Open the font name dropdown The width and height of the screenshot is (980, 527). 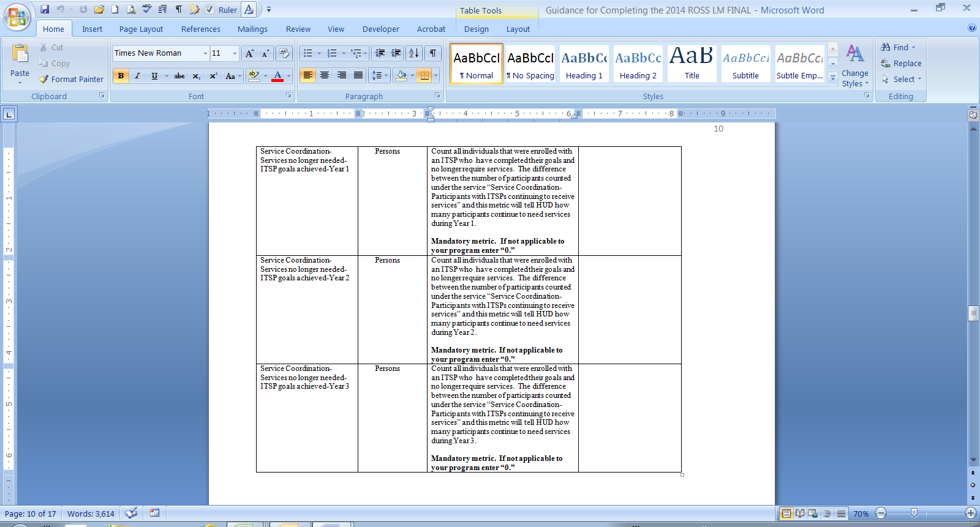tap(205, 53)
